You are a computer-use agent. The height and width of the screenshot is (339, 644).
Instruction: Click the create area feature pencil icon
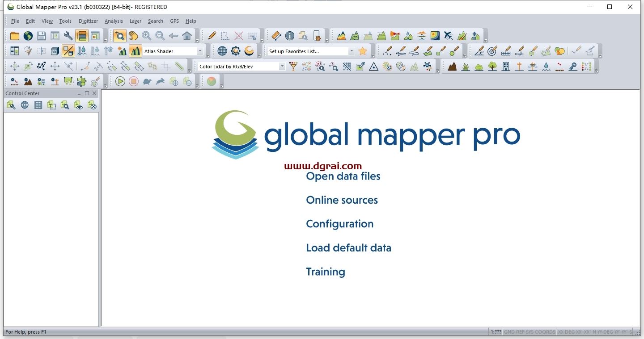(428, 51)
